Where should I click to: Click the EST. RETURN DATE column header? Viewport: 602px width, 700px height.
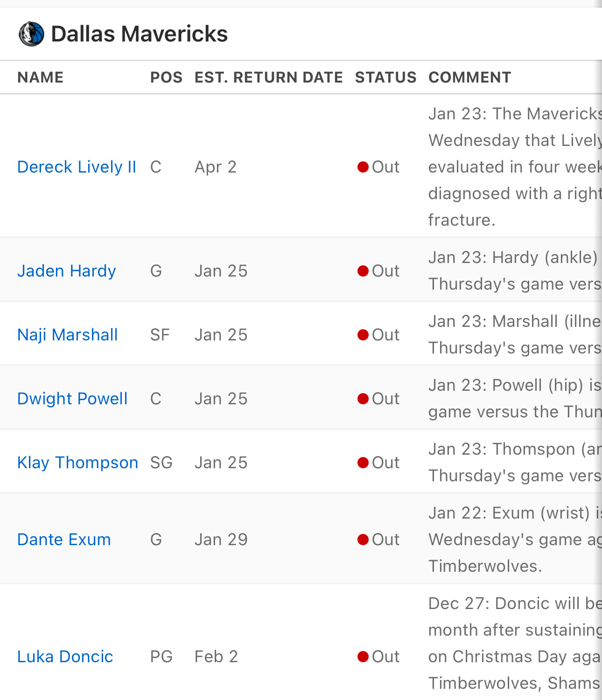(x=268, y=77)
